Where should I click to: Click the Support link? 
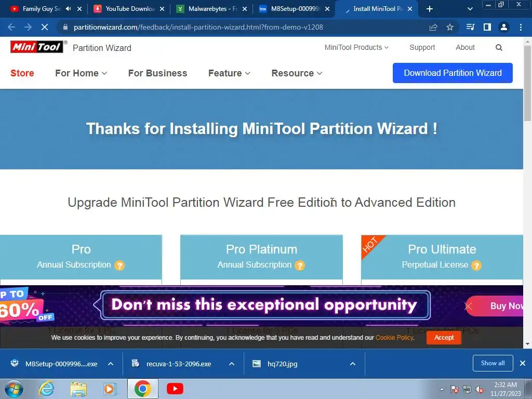coord(422,47)
